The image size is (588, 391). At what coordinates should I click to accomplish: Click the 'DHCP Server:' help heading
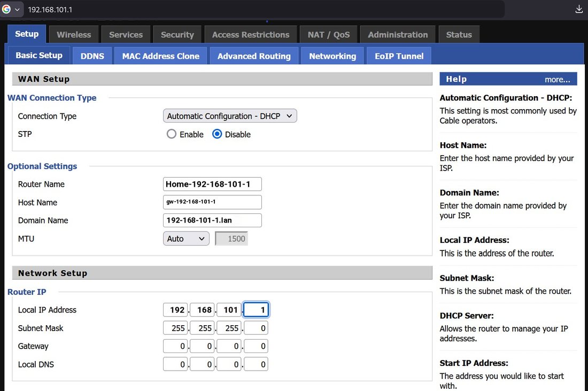[x=467, y=316]
